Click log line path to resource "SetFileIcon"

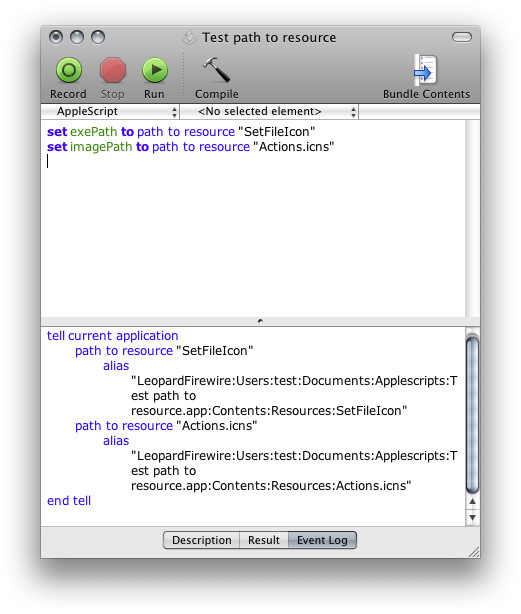(164, 351)
